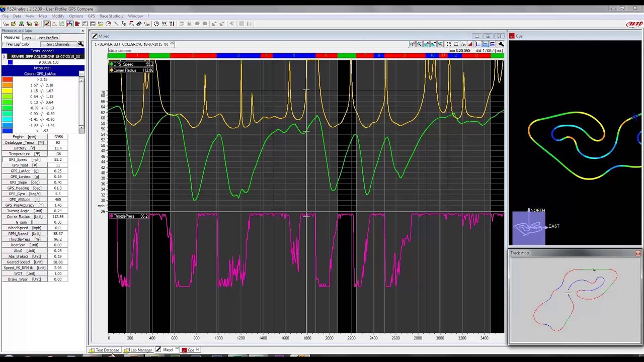This screenshot has height=362, width=644.
Task: Open the GPS menu
Action: pos(91,16)
